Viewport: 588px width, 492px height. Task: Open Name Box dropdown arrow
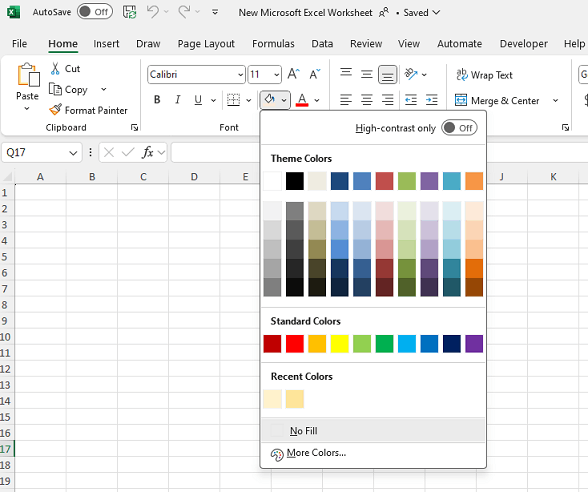73,153
